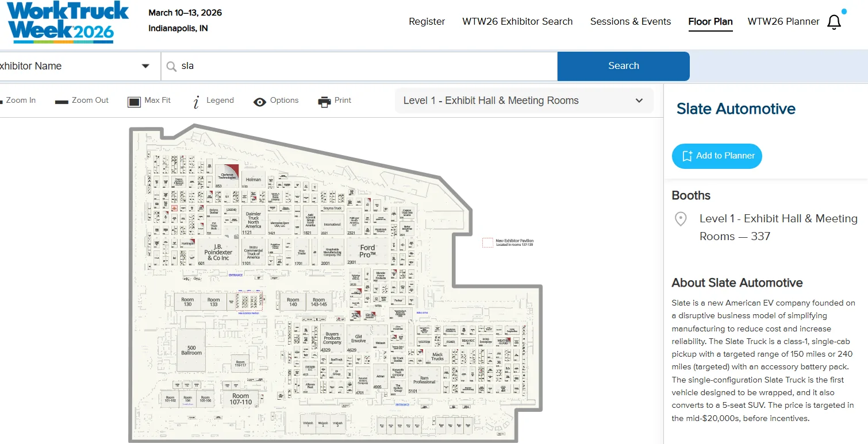This screenshot has width=868, height=444.
Task: Click the notification bell icon
Action: (x=834, y=22)
